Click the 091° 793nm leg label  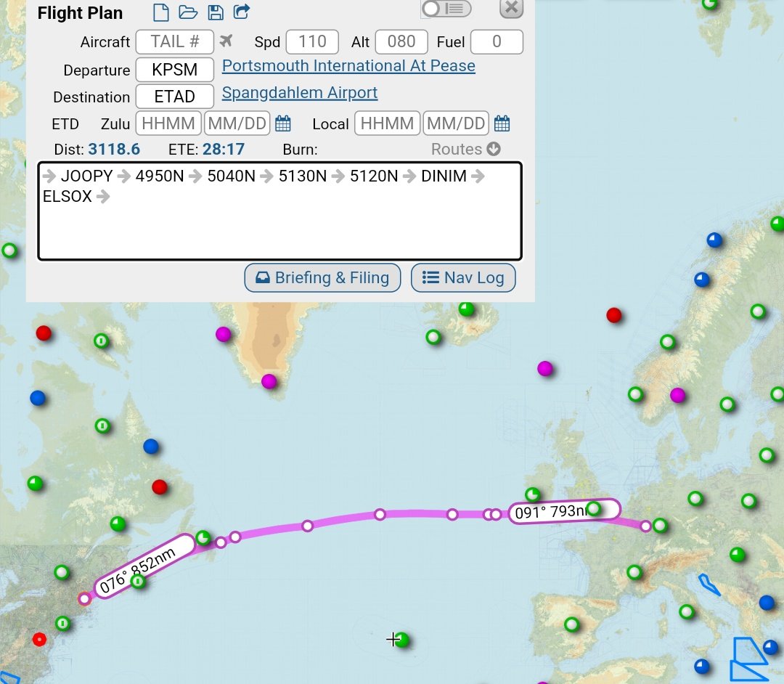tap(564, 511)
